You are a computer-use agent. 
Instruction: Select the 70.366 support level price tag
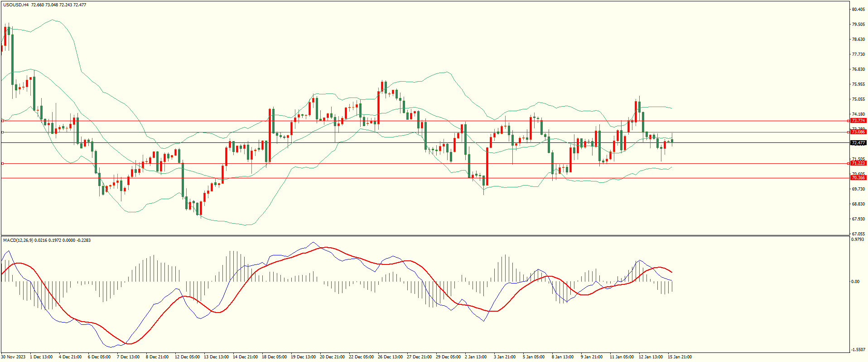click(858, 178)
